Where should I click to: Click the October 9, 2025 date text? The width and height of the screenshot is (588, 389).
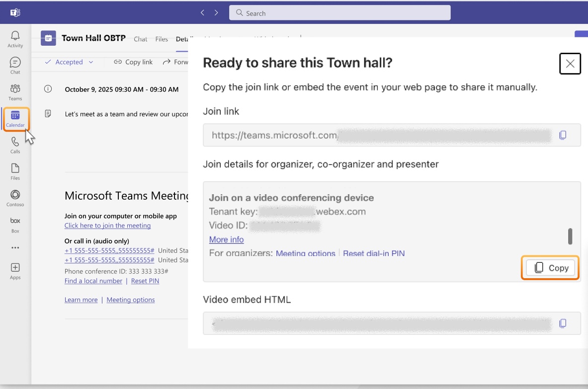[121, 89]
